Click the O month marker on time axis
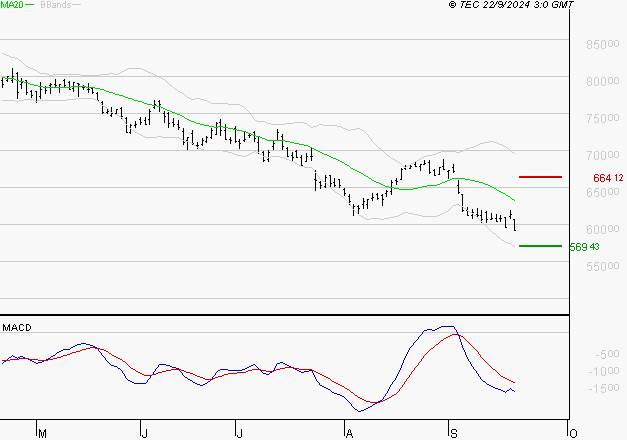 pyautogui.click(x=573, y=434)
